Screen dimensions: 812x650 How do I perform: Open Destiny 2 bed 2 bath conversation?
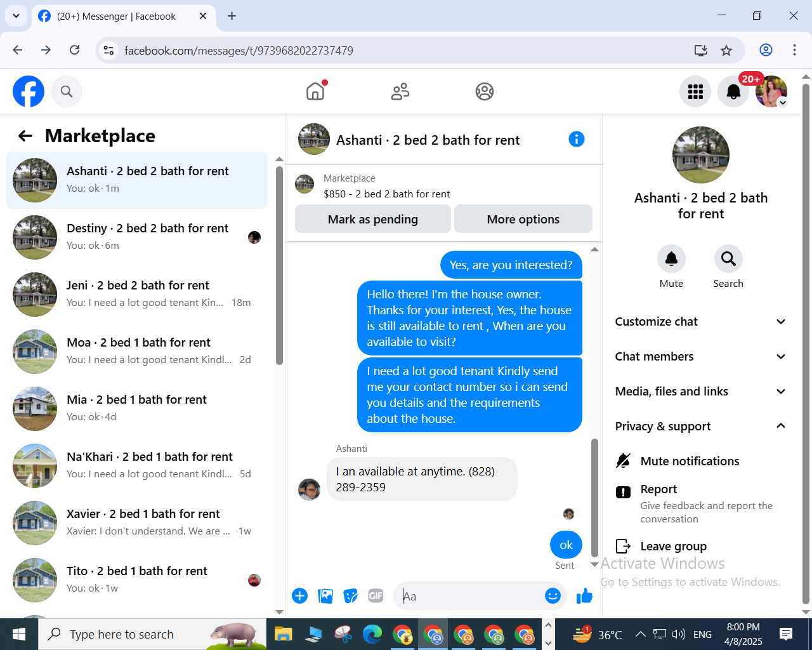click(136, 237)
